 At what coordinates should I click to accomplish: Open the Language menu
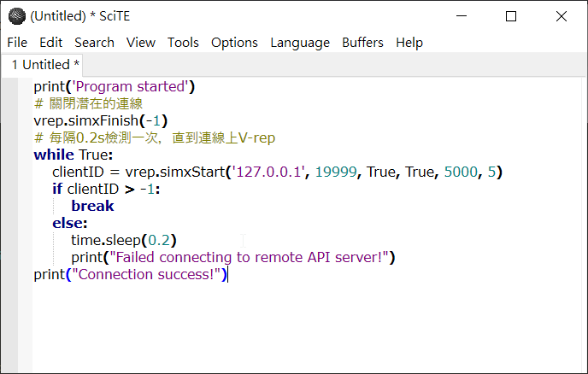pyautogui.click(x=300, y=43)
